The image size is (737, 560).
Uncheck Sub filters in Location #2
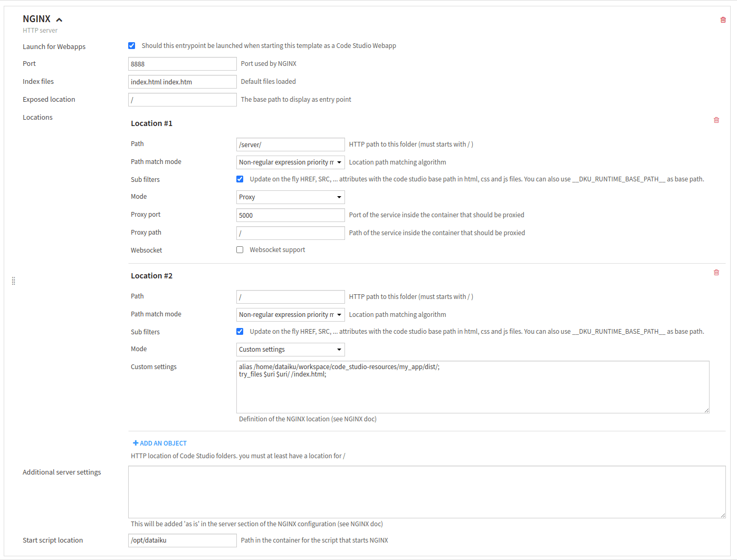240,332
